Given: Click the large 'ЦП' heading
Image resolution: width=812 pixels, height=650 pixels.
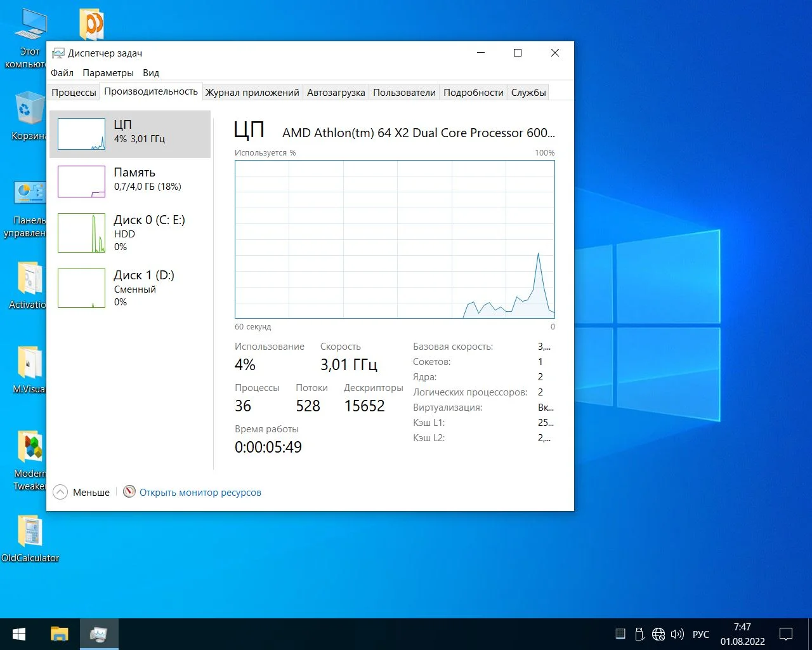Looking at the screenshot, I should [249, 129].
